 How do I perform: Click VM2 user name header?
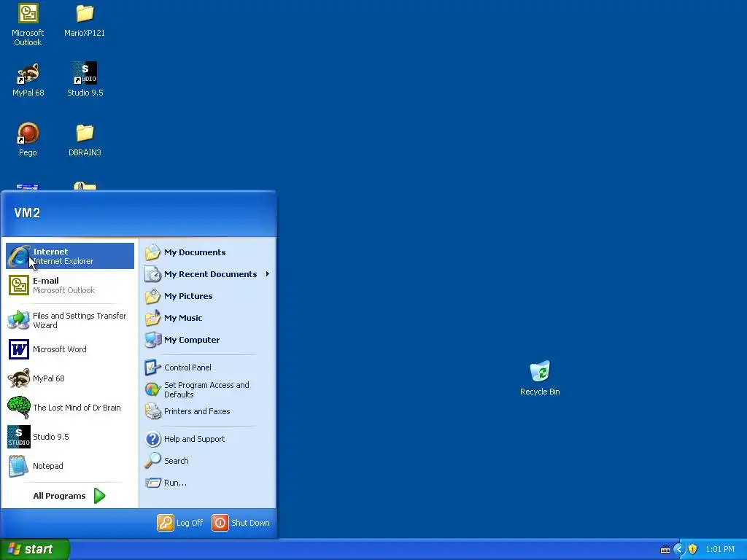click(x=27, y=213)
